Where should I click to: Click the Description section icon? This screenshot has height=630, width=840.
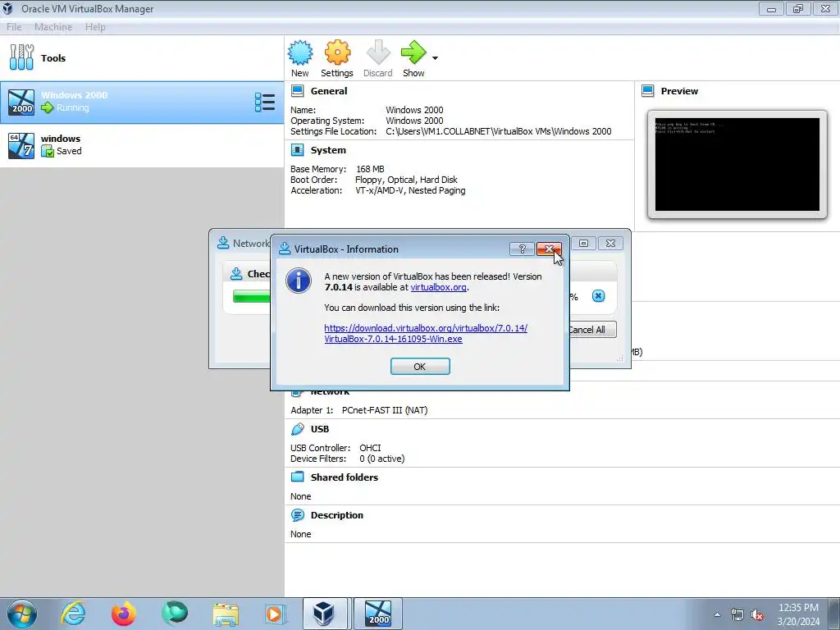coord(297,515)
